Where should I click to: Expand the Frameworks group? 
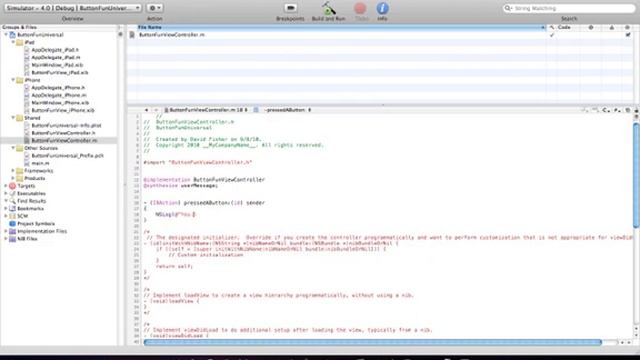click(x=13, y=171)
